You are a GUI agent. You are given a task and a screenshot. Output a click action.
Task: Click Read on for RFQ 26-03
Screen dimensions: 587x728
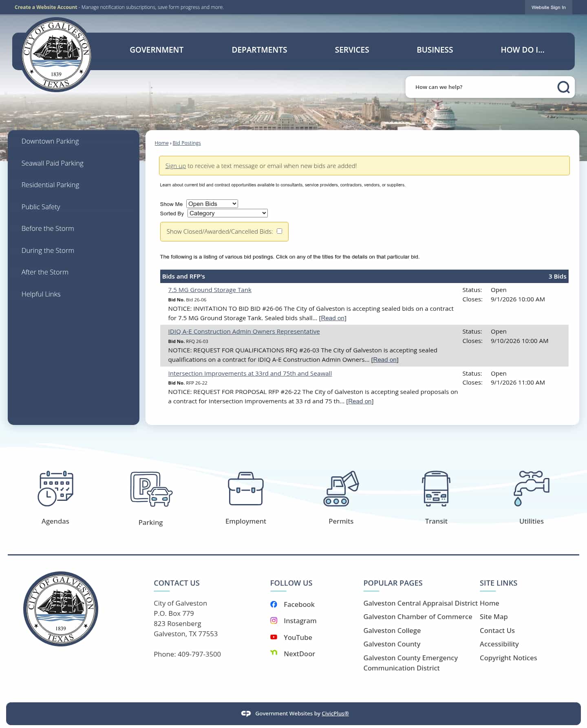385,359
